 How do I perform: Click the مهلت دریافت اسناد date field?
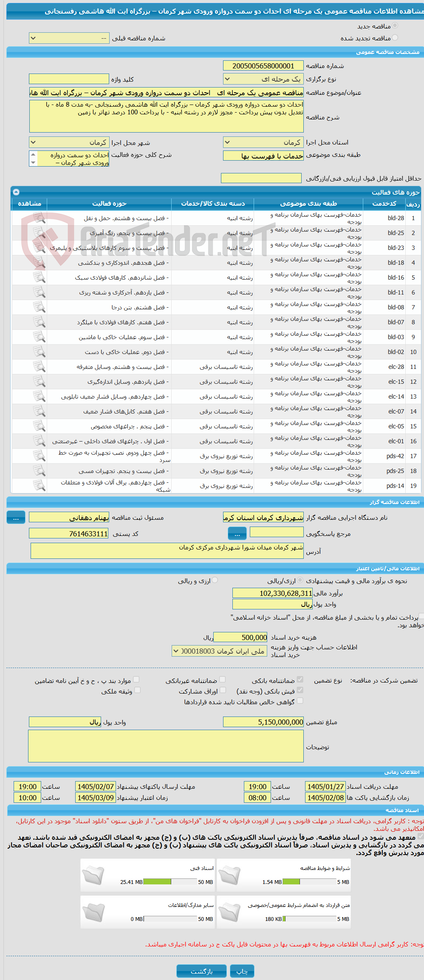coord(325,787)
